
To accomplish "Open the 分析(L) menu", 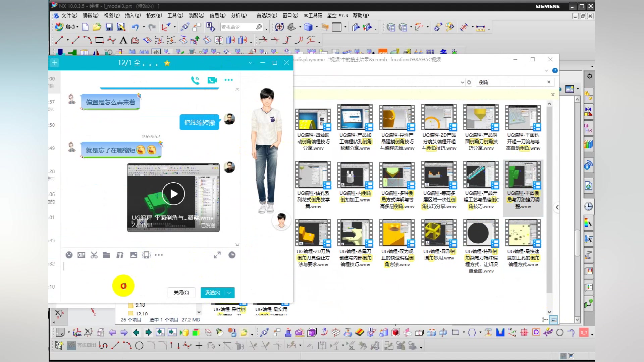I will tap(237, 15).
